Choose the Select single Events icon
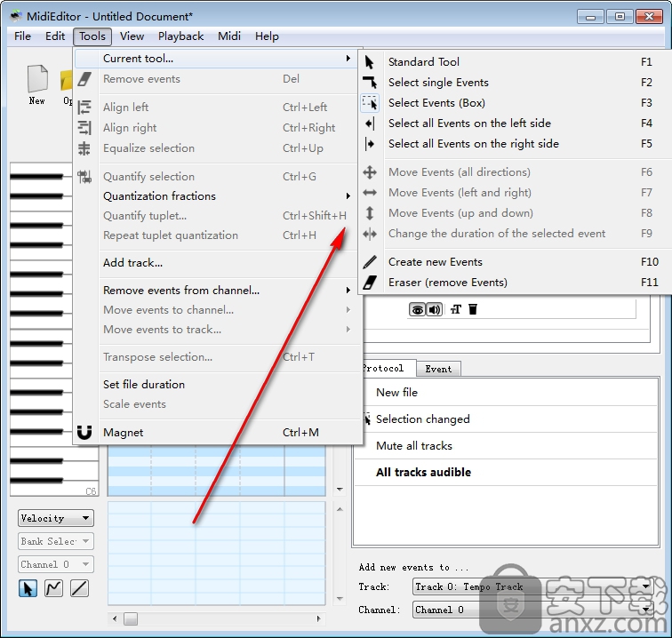 [x=370, y=83]
